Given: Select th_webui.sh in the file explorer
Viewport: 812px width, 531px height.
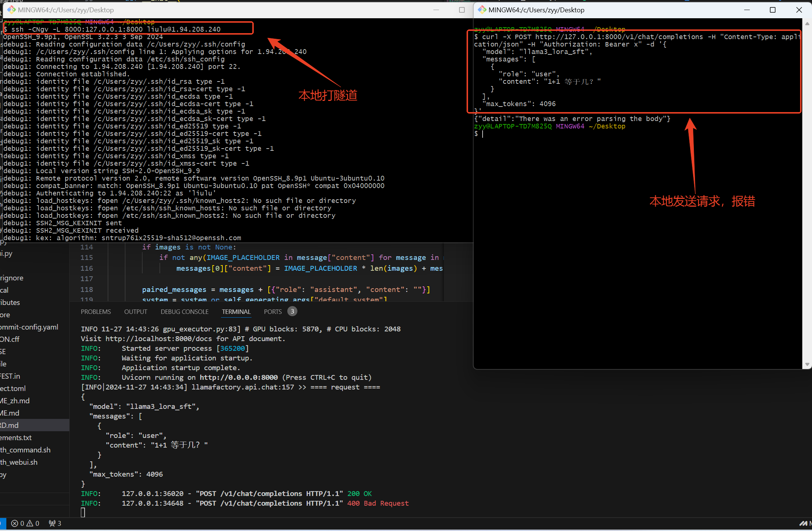Looking at the screenshot, I should tap(19, 462).
